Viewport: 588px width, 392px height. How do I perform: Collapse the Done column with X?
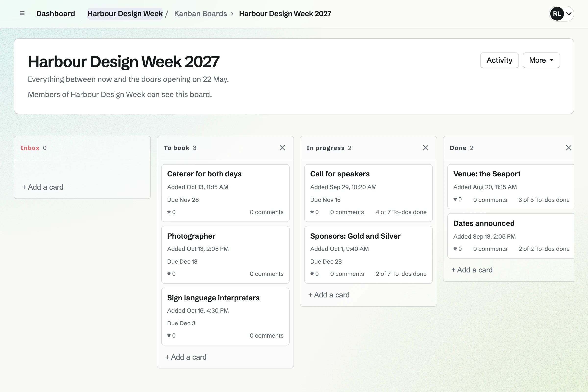568,148
